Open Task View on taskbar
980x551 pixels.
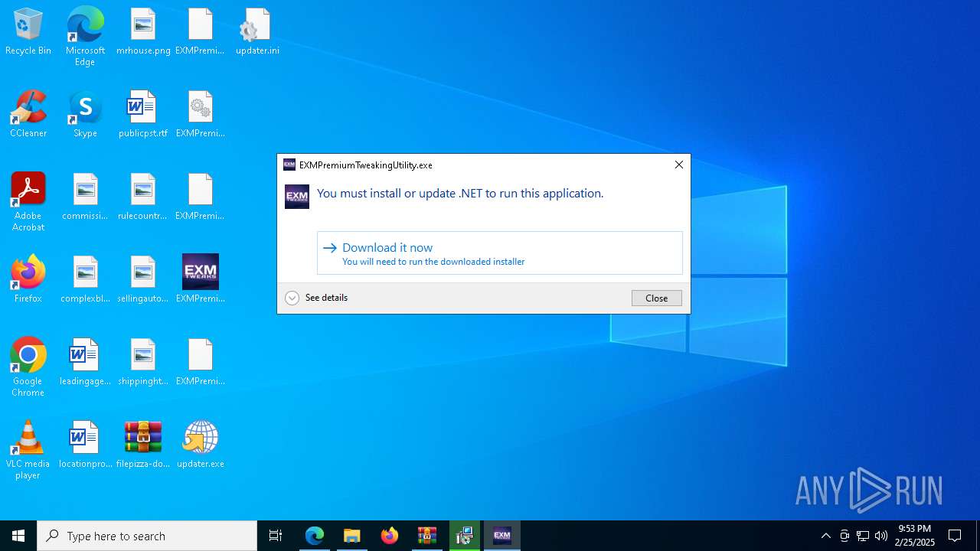(x=276, y=536)
